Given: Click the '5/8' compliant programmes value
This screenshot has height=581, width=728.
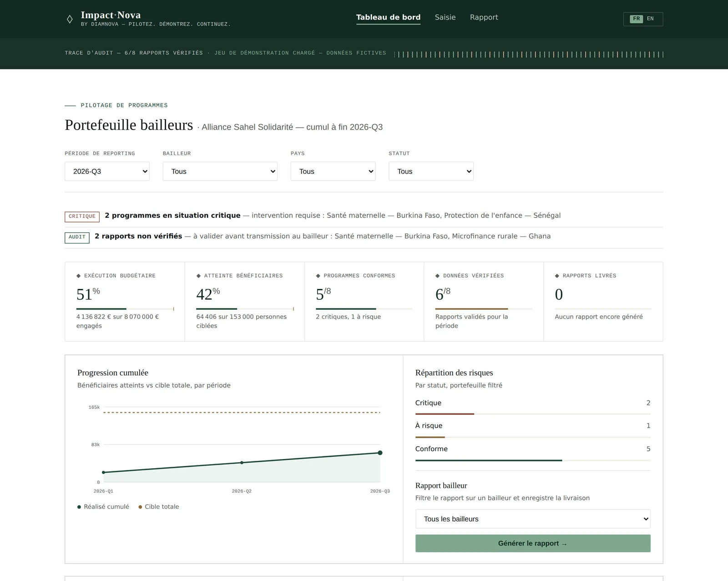Looking at the screenshot, I should click(x=324, y=294).
